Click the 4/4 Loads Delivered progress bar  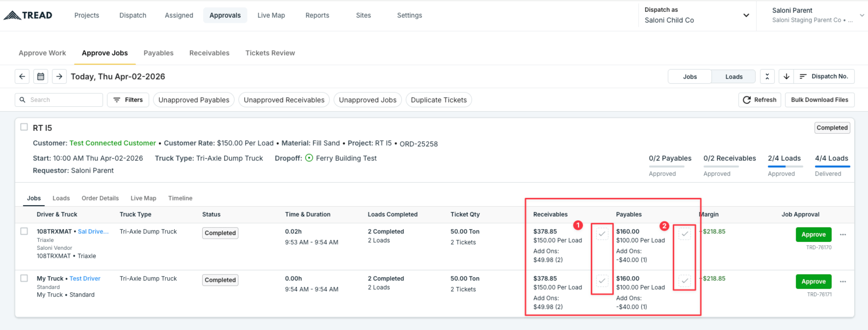tap(832, 166)
